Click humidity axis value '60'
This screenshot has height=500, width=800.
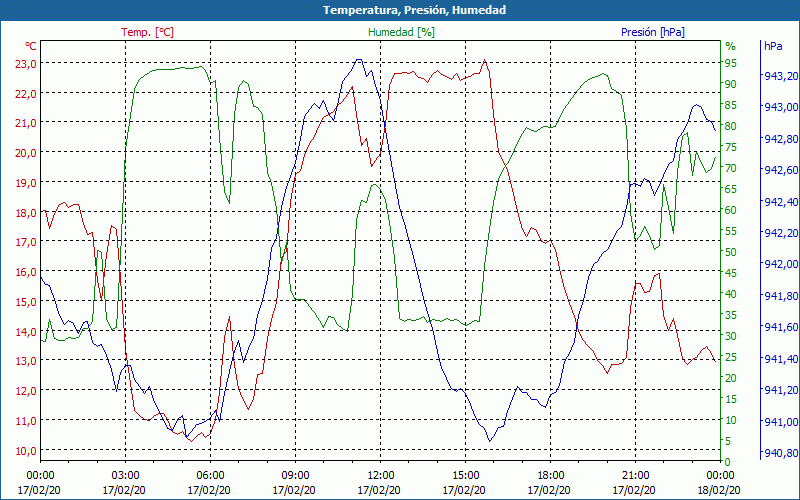tap(731, 210)
